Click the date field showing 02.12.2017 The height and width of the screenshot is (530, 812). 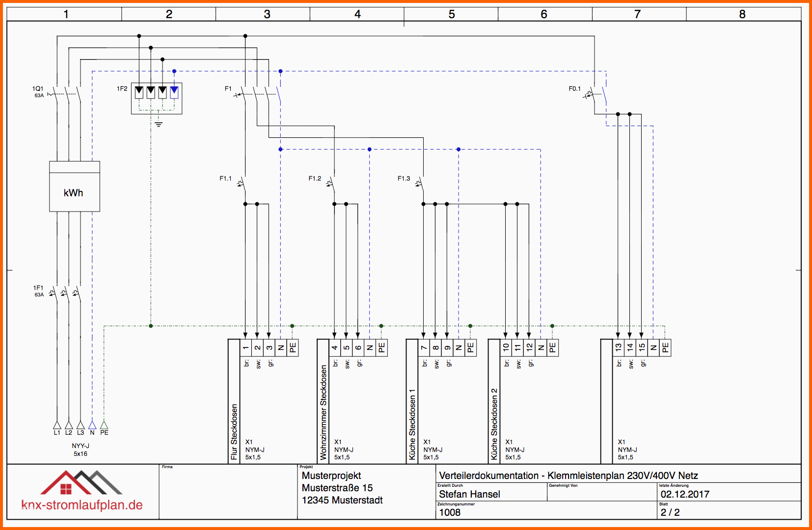coord(685,494)
